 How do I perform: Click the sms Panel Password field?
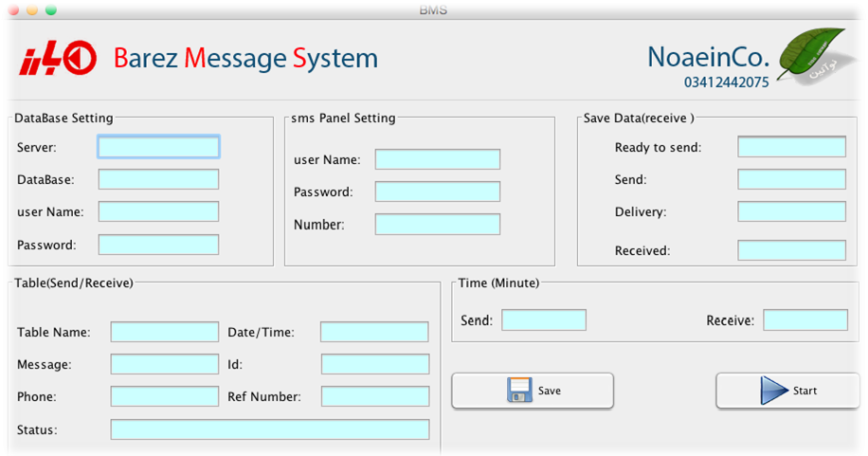tap(438, 192)
